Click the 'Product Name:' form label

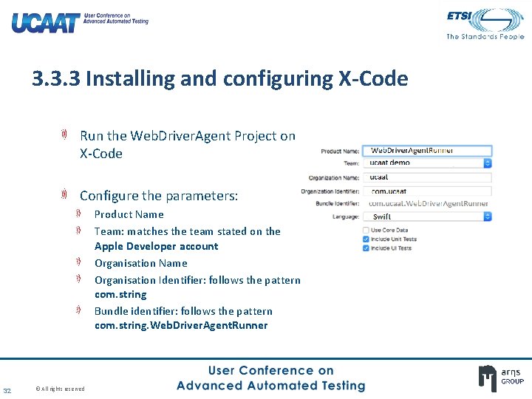click(x=340, y=151)
